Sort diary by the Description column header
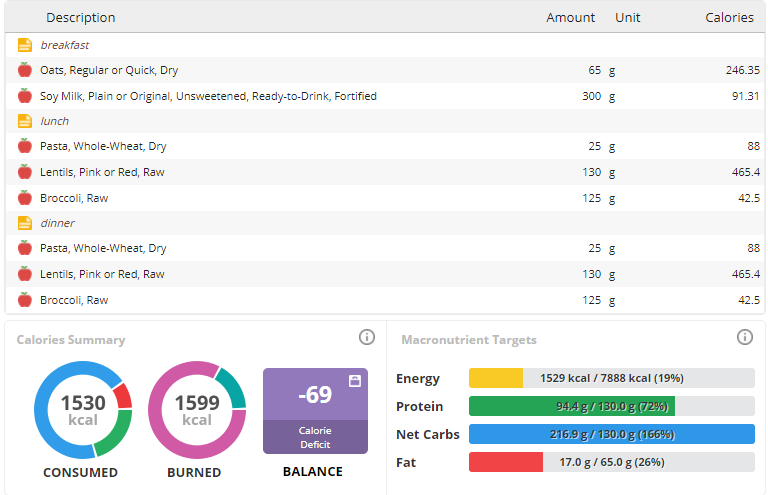Image resolution: width=768 pixels, height=495 pixels. (x=81, y=18)
